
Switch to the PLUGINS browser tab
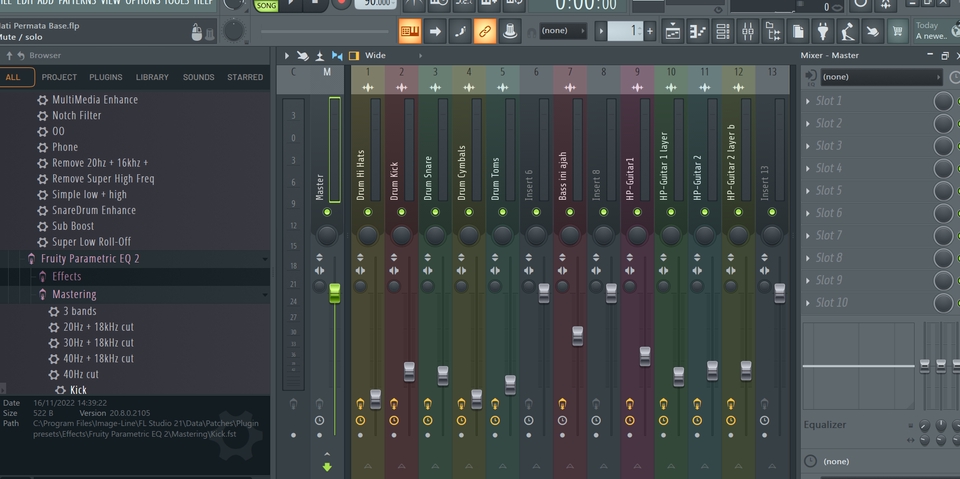(x=106, y=77)
